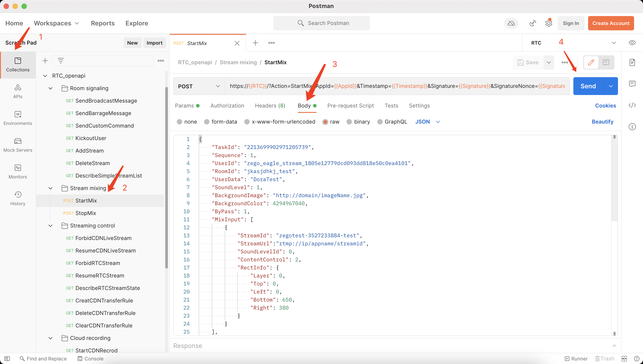Collapse the Room signaling folder
The width and height of the screenshot is (643, 364).
pyautogui.click(x=50, y=88)
